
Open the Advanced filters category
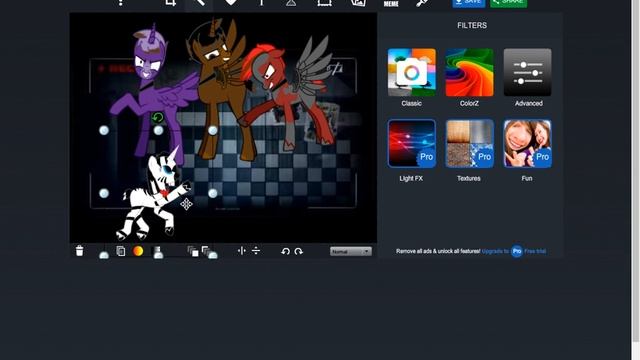[x=527, y=72]
